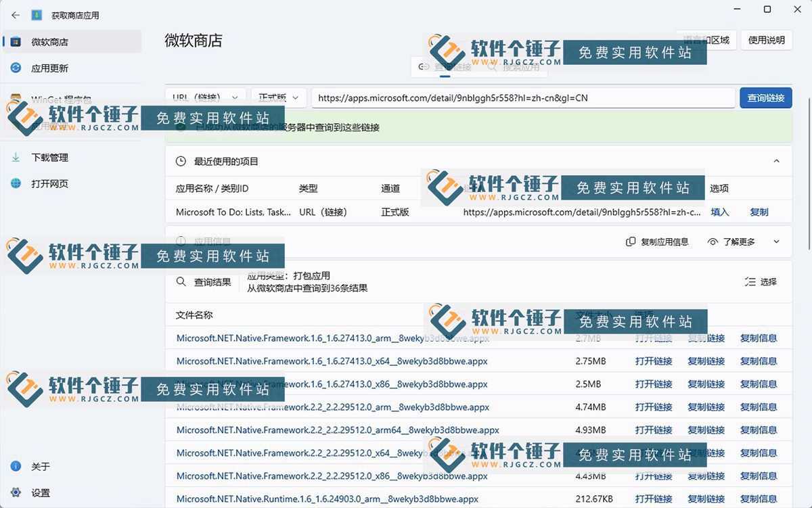Select the 2.75MB file size cell
The width and height of the screenshot is (812, 508).
[x=591, y=361]
